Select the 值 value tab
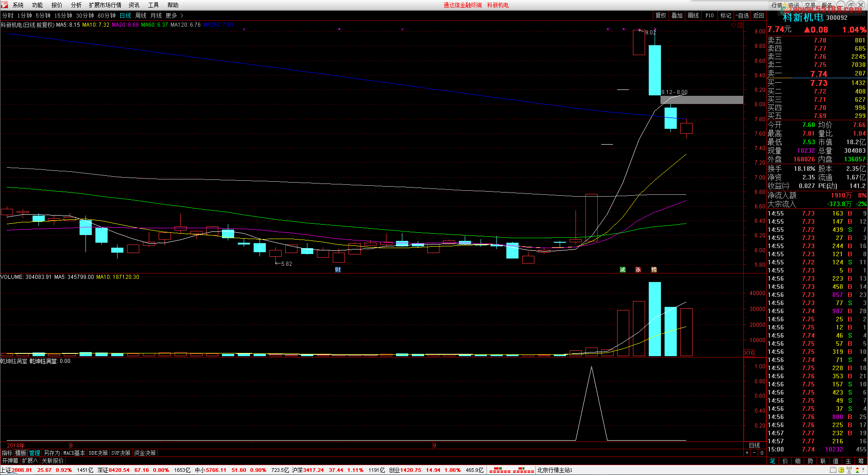868x475 pixels. coord(836,461)
